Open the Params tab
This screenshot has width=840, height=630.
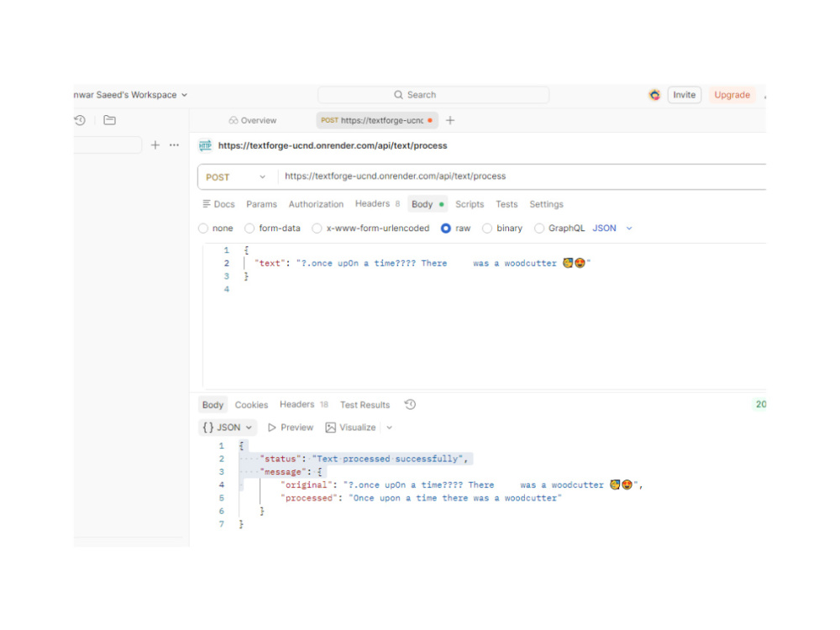261,204
